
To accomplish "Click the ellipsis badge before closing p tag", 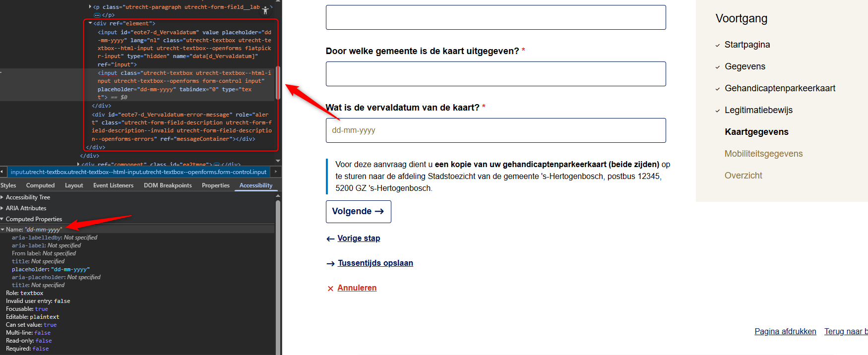I will [x=97, y=15].
